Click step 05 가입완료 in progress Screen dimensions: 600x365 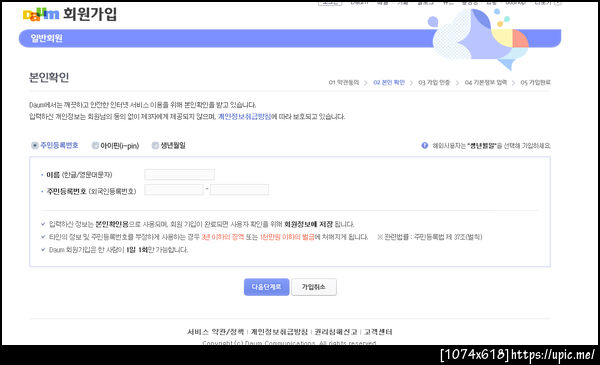click(x=535, y=82)
